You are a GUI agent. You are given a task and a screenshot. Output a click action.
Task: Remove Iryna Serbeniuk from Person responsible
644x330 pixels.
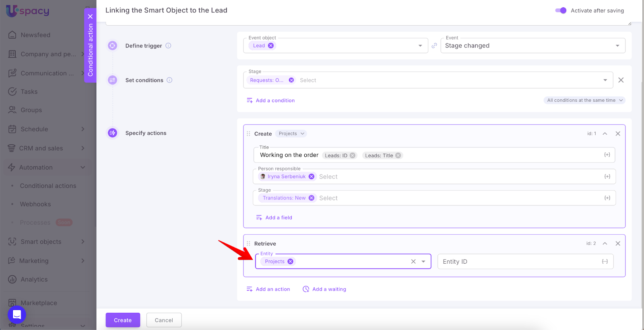click(311, 176)
